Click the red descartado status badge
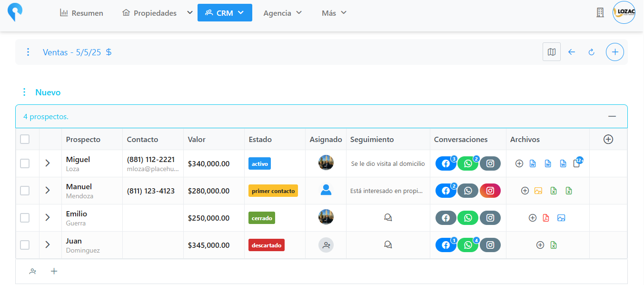 pyautogui.click(x=266, y=245)
